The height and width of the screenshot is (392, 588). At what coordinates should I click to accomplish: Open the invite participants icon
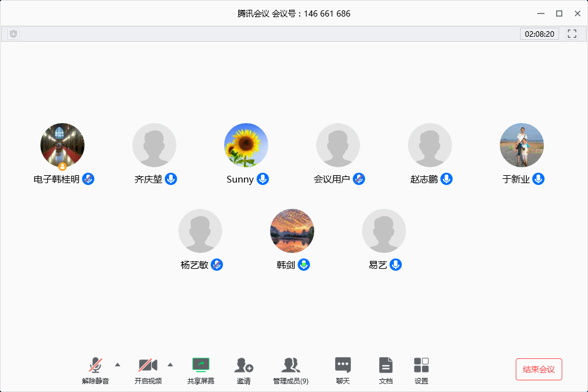click(x=244, y=366)
